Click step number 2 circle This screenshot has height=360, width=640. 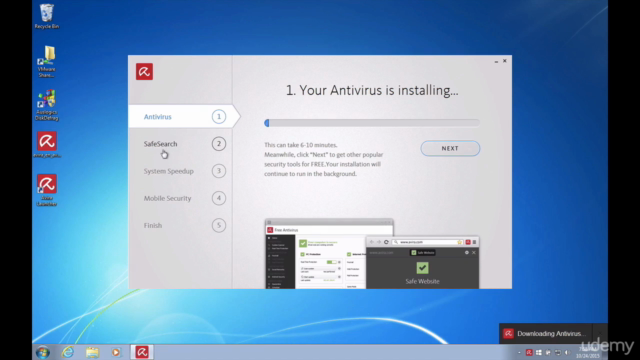point(219,144)
